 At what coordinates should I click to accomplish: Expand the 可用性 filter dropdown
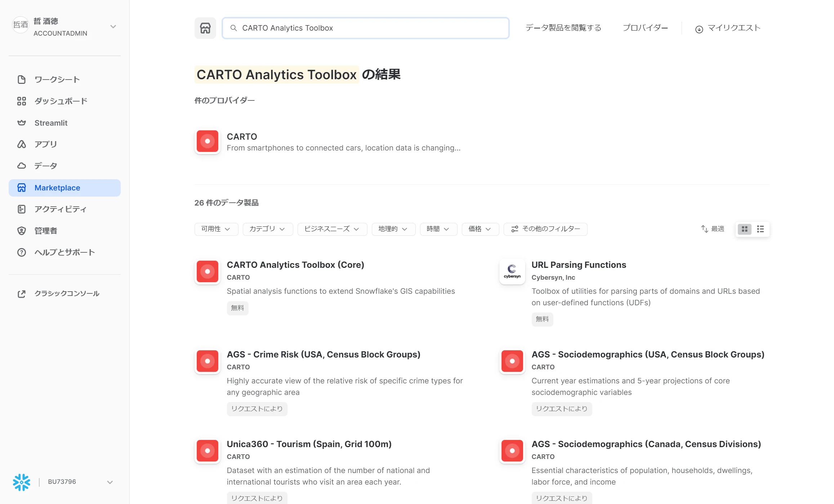click(x=216, y=229)
